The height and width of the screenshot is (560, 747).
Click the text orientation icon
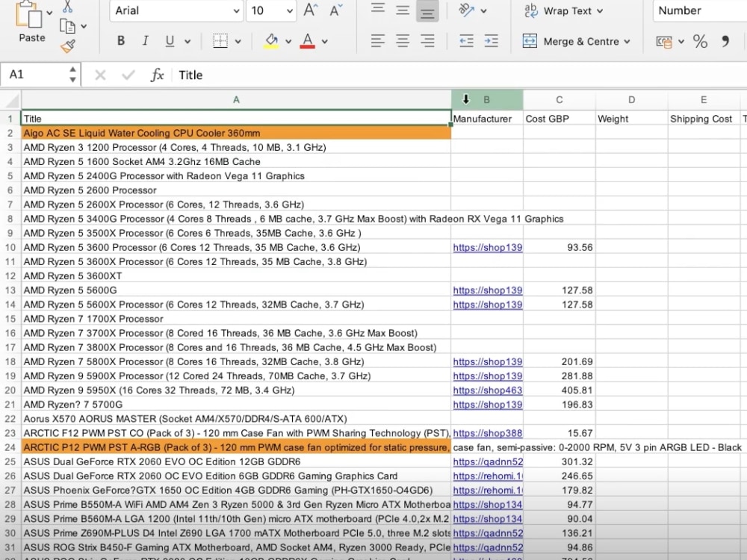point(466,10)
